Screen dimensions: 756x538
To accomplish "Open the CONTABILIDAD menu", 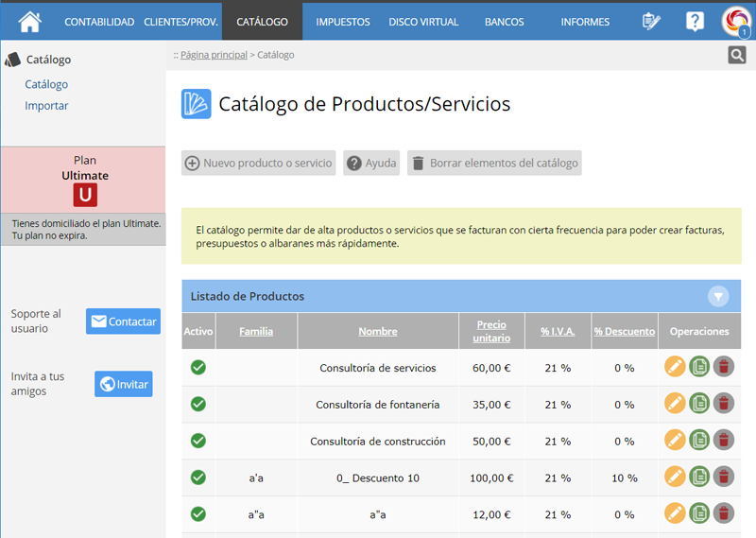I will click(99, 22).
